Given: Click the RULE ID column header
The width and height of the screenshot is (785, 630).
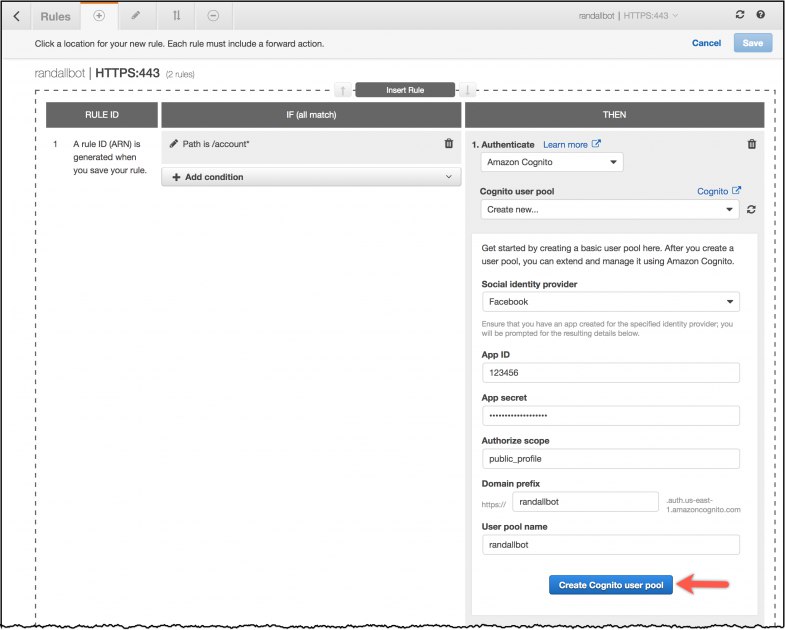Looking at the screenshot, I should (102, 115).
